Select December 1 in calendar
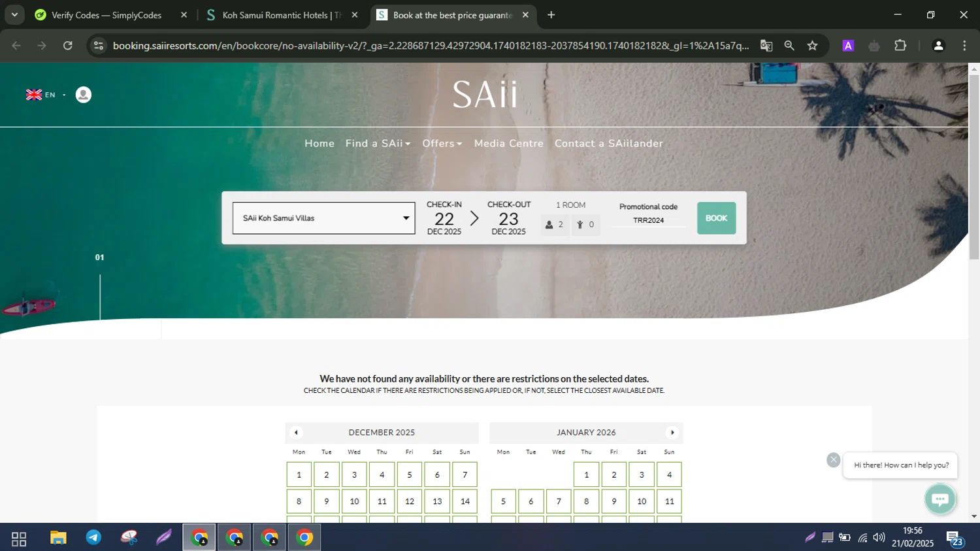 click(299, 475)
